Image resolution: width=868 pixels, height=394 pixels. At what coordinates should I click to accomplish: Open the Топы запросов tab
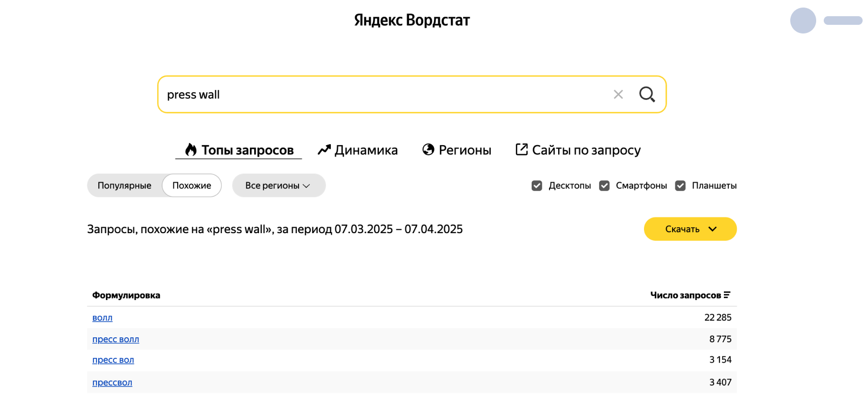(239, 150)
